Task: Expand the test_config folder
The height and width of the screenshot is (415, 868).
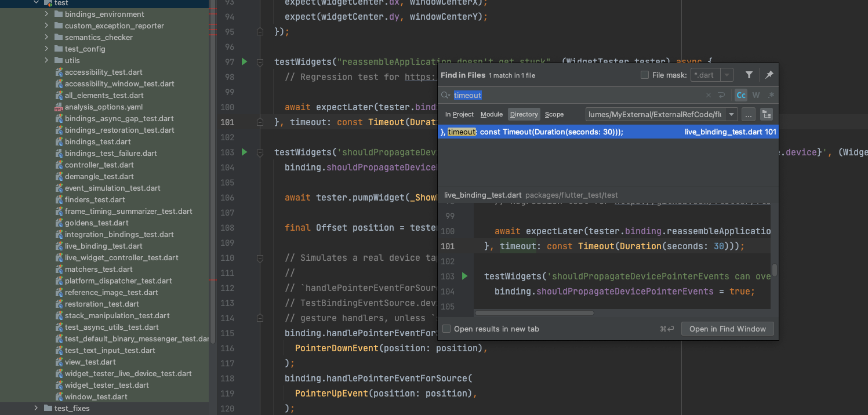Action: [46, 49]
